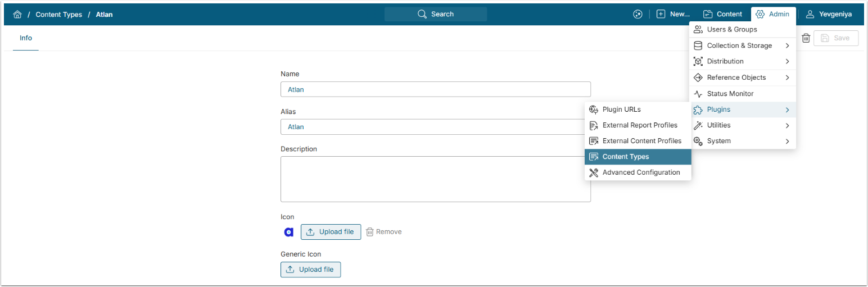Viewport: 868px width, 287px height.
Task: Click Upload file button under Icon
Action: pyautogui.click(x=331, y=232)
